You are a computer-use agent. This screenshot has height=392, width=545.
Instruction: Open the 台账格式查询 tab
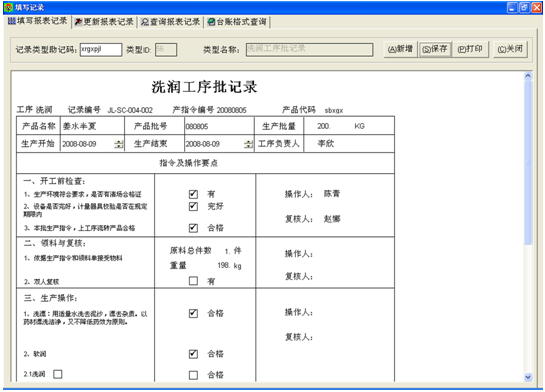[x=237, y=22]
